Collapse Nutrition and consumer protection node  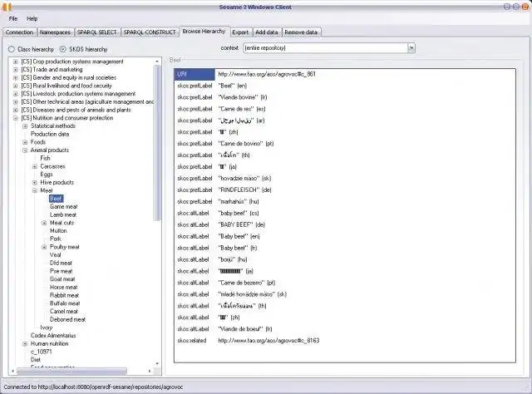[x=15, y=118]
